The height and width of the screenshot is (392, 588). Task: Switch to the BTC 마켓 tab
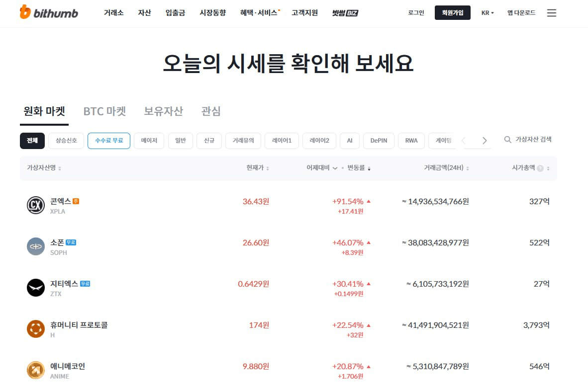[x=104, y=111]
